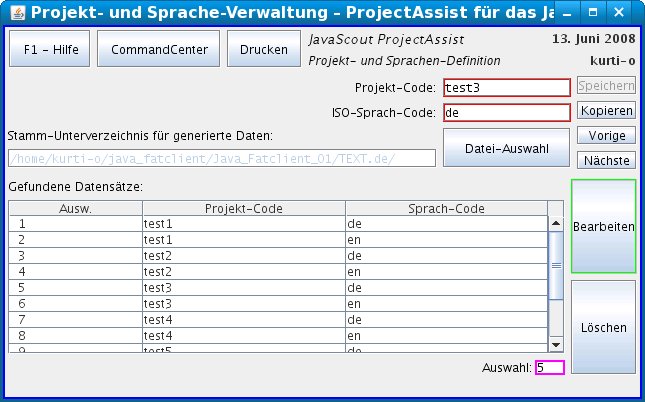Open the Java window menu icon
This screenshot has width=645, height=402.
pos(14,14)
